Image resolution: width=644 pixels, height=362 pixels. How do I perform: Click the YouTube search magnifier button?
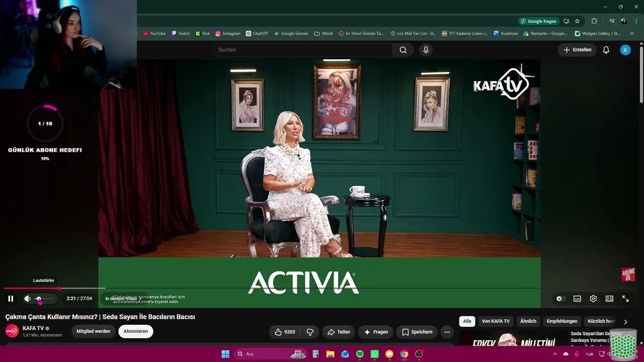click(x=403, y=50)
